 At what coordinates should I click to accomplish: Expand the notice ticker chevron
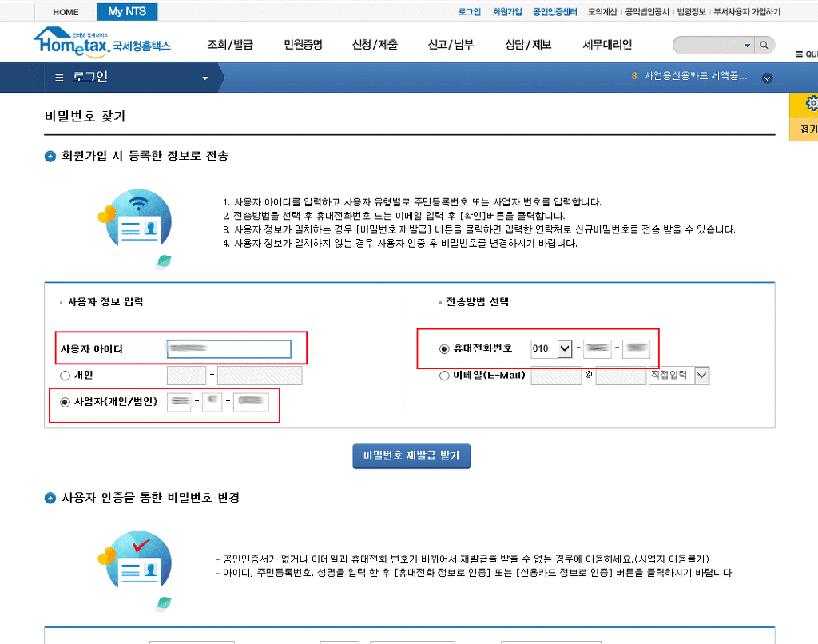[x=767, y=78]
